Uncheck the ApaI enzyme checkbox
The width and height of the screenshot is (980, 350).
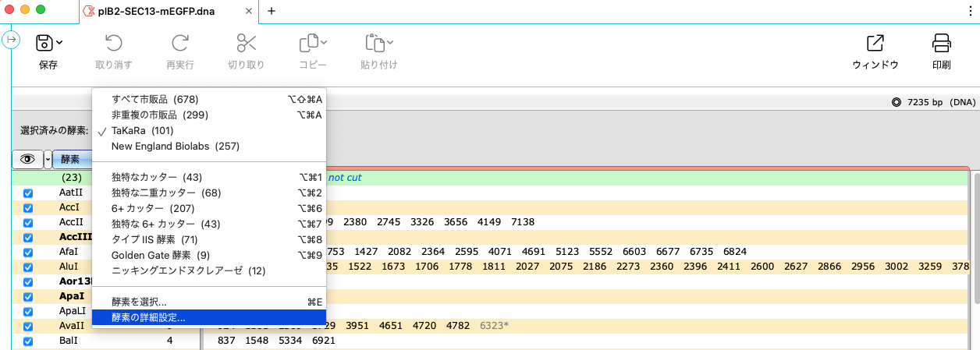point(28,297)
